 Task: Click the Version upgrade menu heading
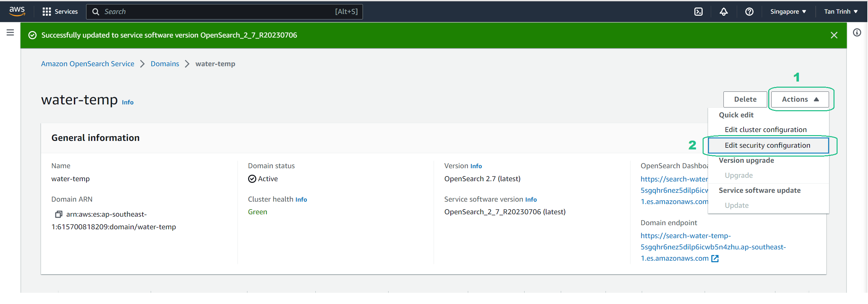point(746,160)
